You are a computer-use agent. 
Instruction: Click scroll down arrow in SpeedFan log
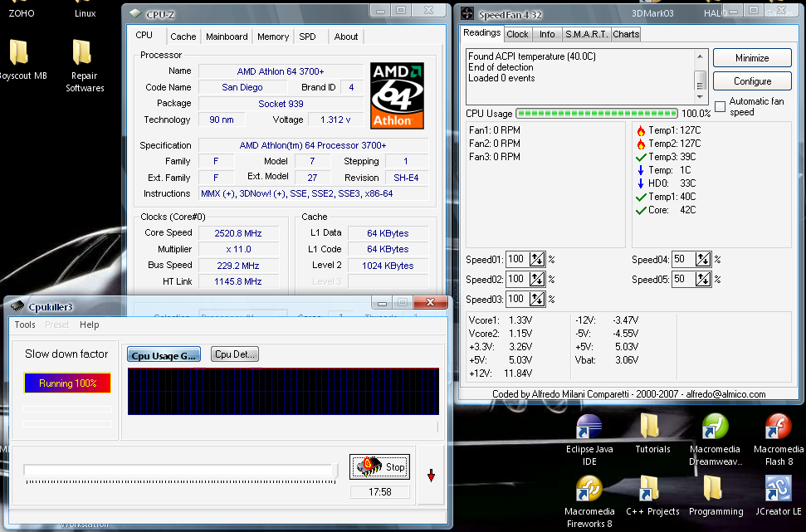[700, 96]
